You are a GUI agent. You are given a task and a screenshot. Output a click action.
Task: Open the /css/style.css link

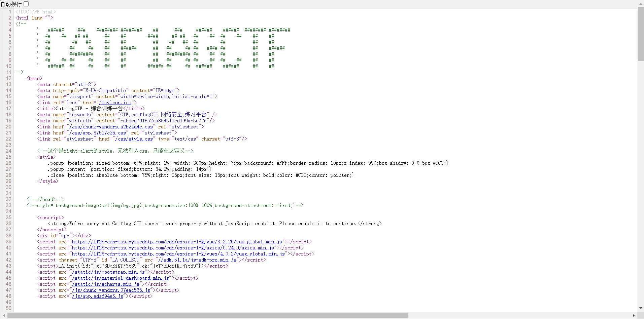134,139
